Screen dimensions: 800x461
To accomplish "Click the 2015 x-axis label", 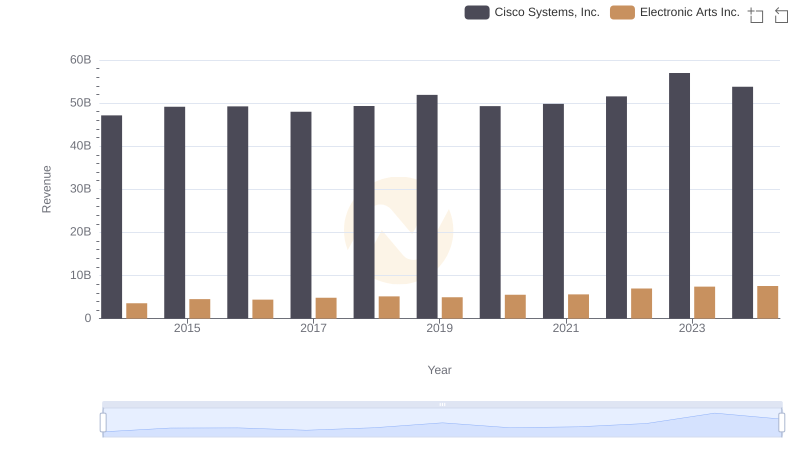I will [187, 328].
